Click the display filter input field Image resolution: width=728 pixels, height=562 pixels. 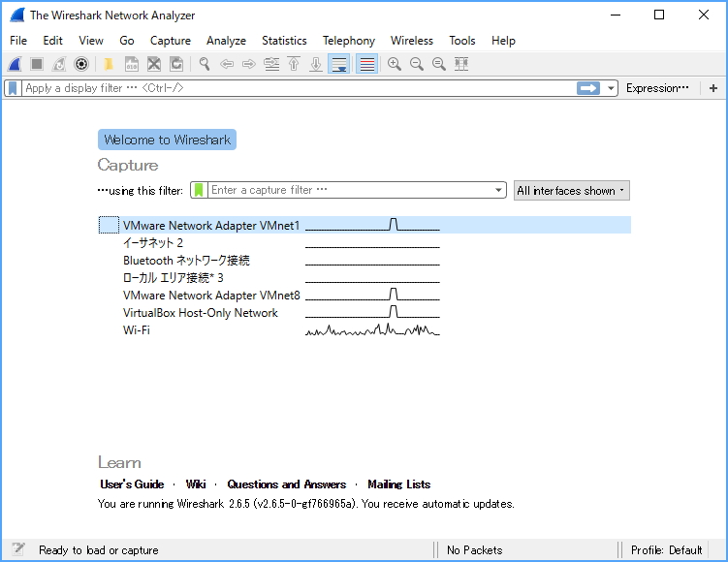click(298, 88)
